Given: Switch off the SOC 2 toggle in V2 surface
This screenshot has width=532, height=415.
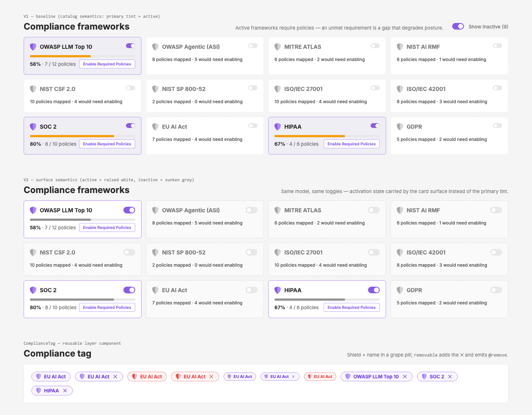Looking at the screenshot, I should [x=129, y=290].
